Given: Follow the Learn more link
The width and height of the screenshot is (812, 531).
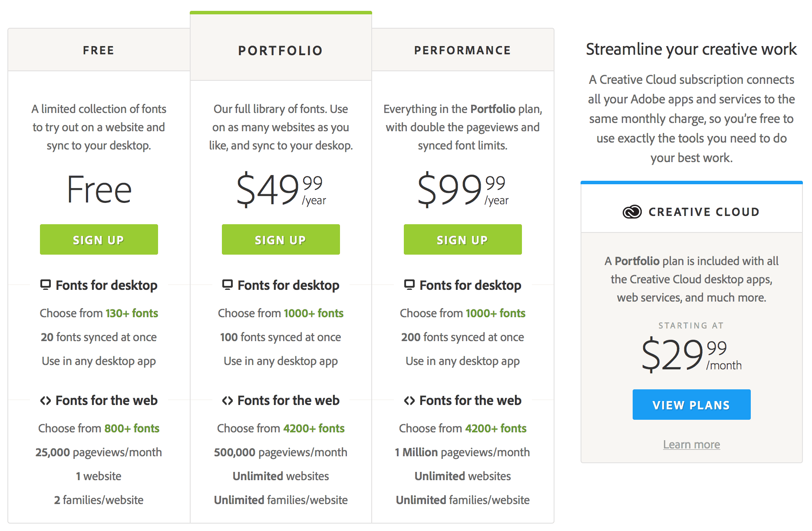Looking at the screenshot, I should click(x=692, y=445).
